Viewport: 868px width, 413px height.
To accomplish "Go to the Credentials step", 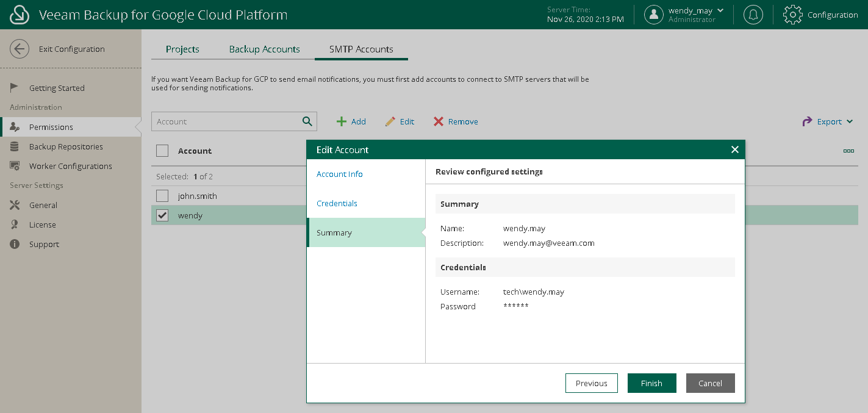I will 337,203.
